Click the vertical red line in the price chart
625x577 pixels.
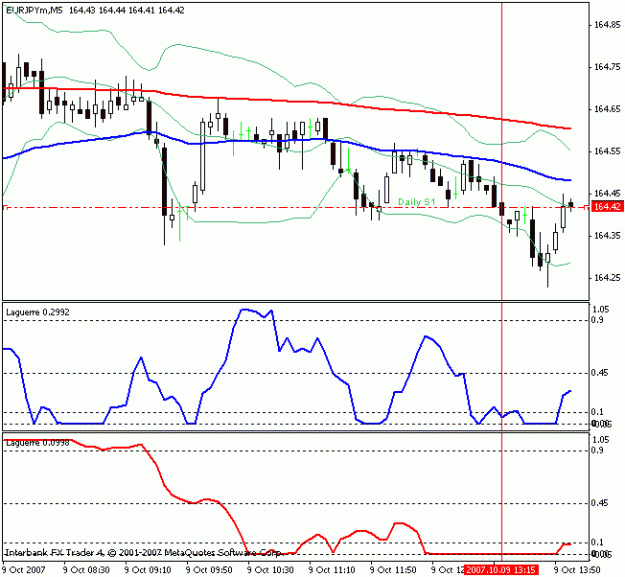click(501, 151)
